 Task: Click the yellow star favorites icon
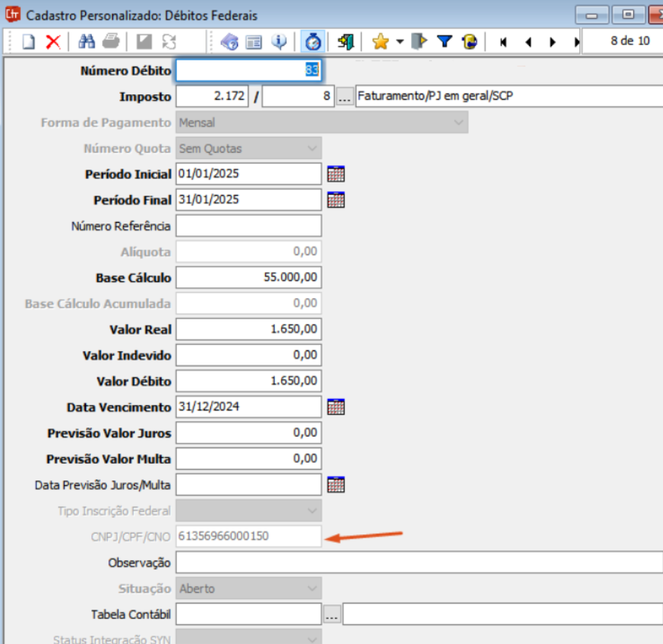click(380, 42)
